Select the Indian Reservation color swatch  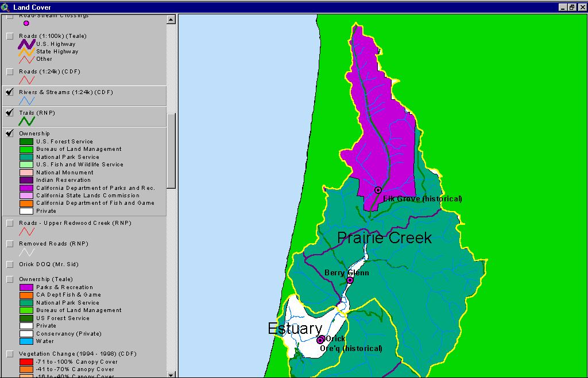coord(26,180)
